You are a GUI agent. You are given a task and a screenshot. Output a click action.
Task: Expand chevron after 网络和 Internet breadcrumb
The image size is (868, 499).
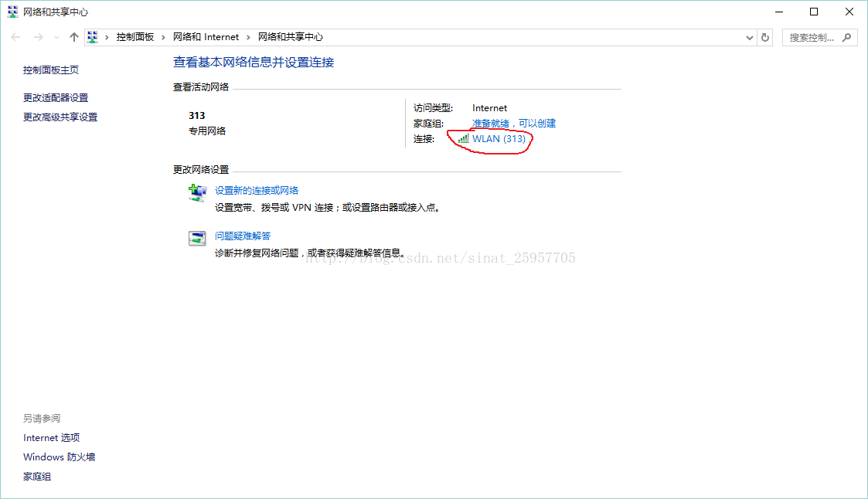point(248,37)
